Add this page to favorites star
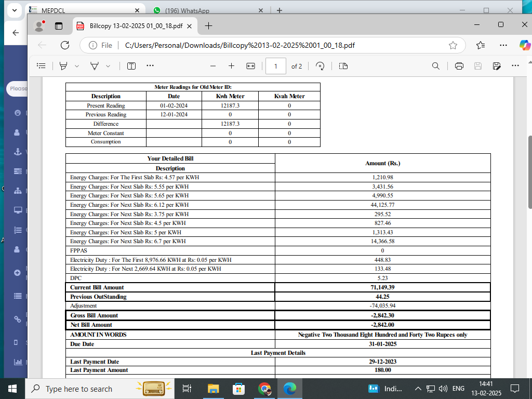Viewport: 532px width, 399px height. coord(453,45)
